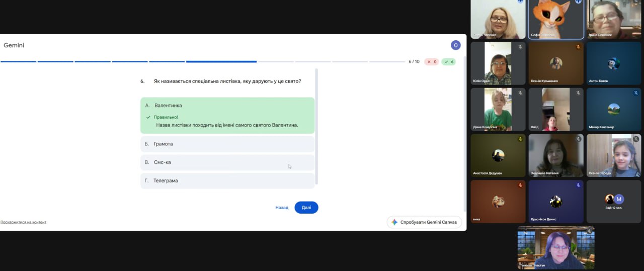
Task: Click Антон Котов's profile avatar
Action: pyautogui.click(x=613, y=63)
